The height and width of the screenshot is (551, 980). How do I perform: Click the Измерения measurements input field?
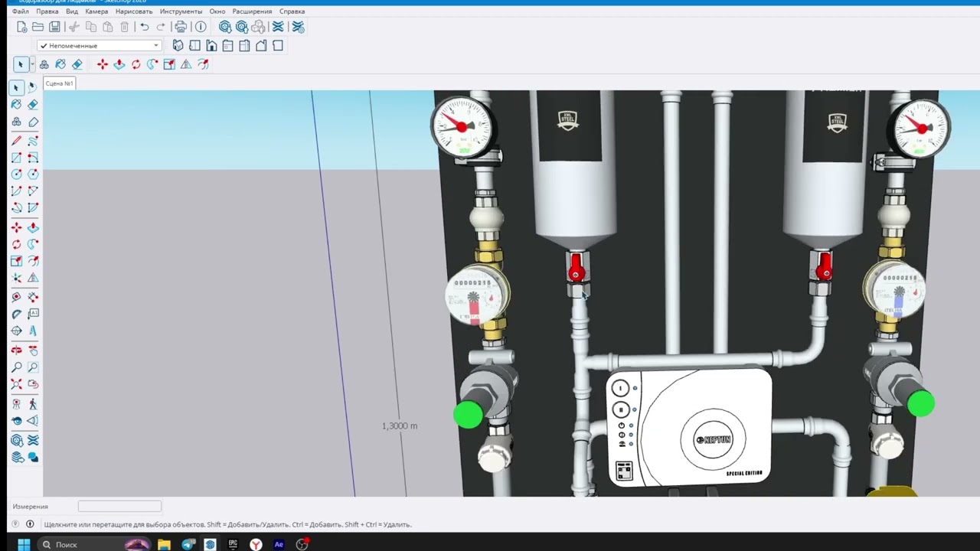click(x=119, y=506)
